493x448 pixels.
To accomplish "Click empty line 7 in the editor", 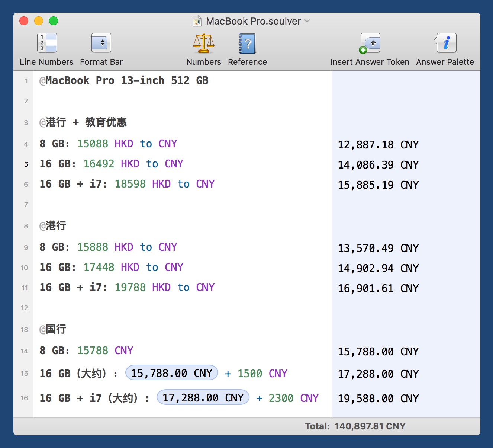I will 182,204.
